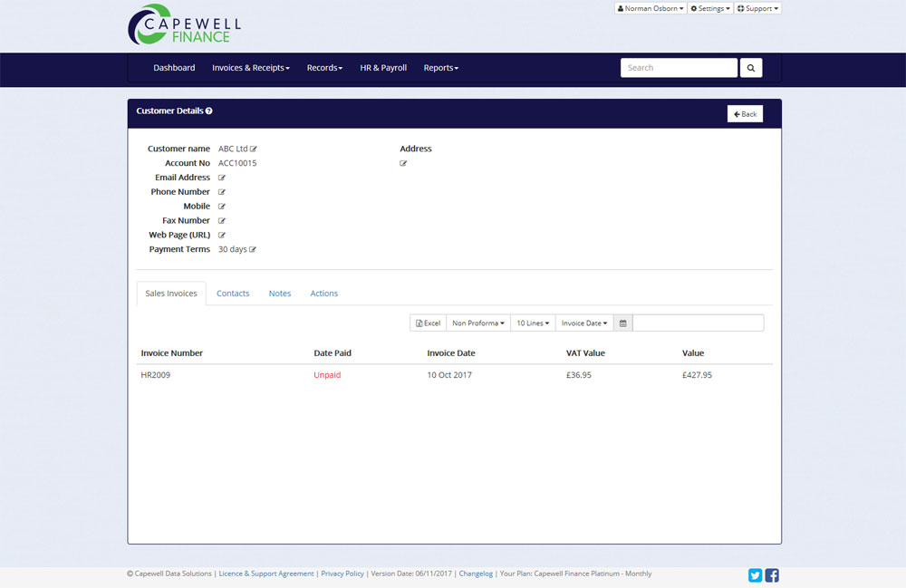Edit the Mobile field icon
Screen dimensions: 906x588
click(x=222, y=207)
